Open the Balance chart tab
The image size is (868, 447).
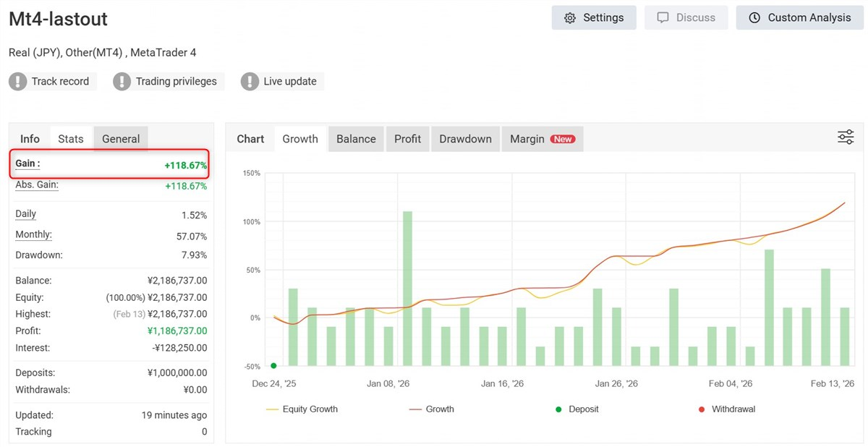(356, 139)
